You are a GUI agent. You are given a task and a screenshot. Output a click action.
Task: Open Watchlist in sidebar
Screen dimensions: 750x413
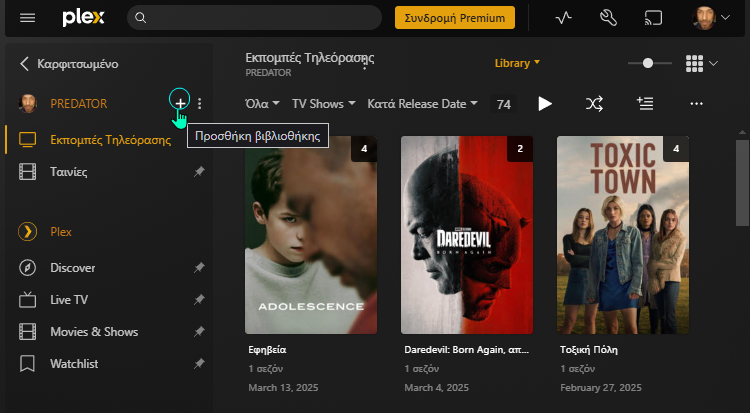pyautogui.click(x=74, y=364)
